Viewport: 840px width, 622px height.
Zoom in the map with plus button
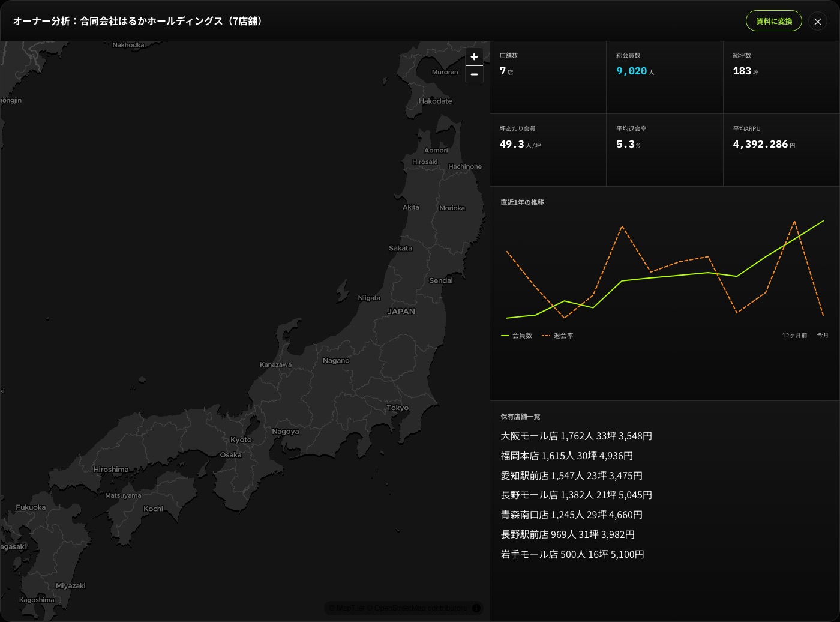tap(474, 56)
